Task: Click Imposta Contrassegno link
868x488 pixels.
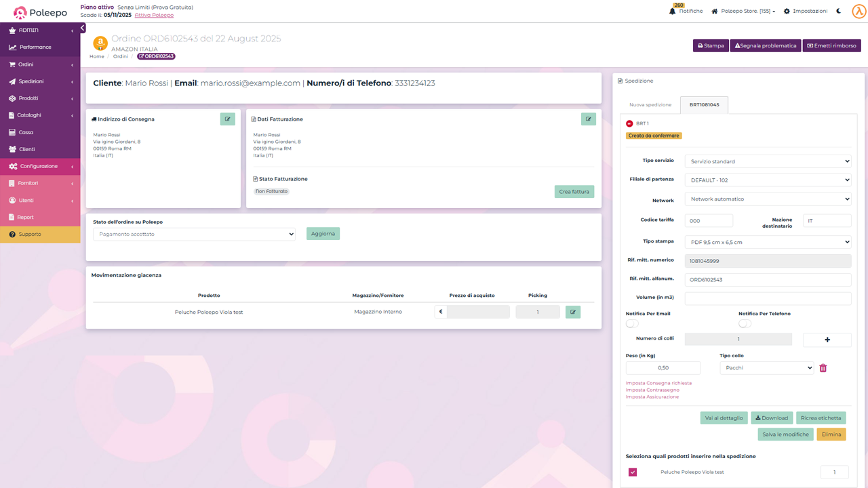Action: 652,390
